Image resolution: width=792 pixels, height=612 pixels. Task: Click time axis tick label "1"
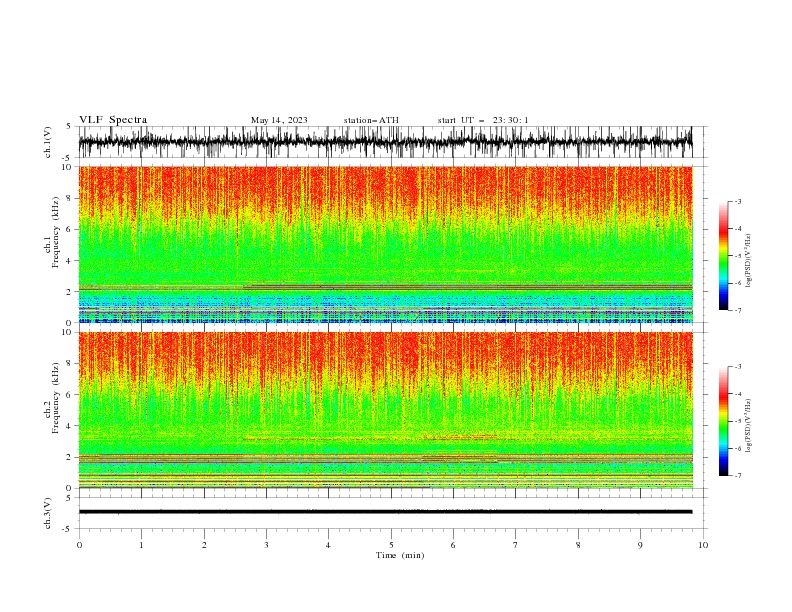[x=141, y=545]
